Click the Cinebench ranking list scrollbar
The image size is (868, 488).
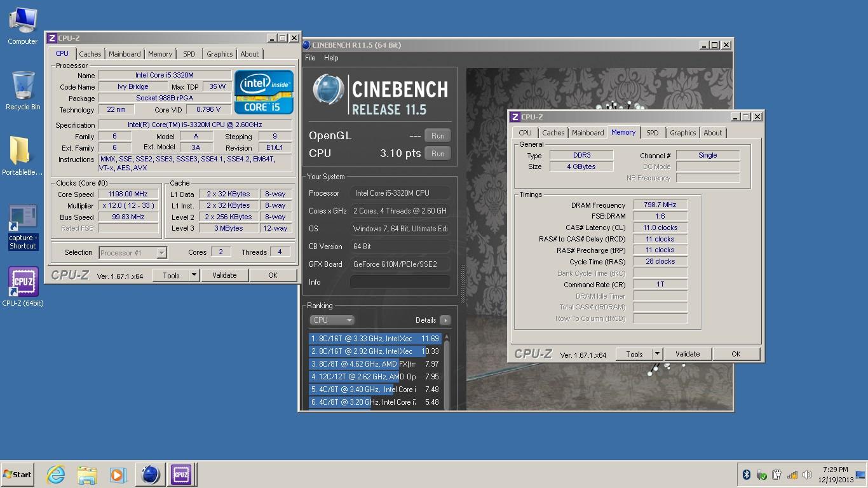coord(446,371)
